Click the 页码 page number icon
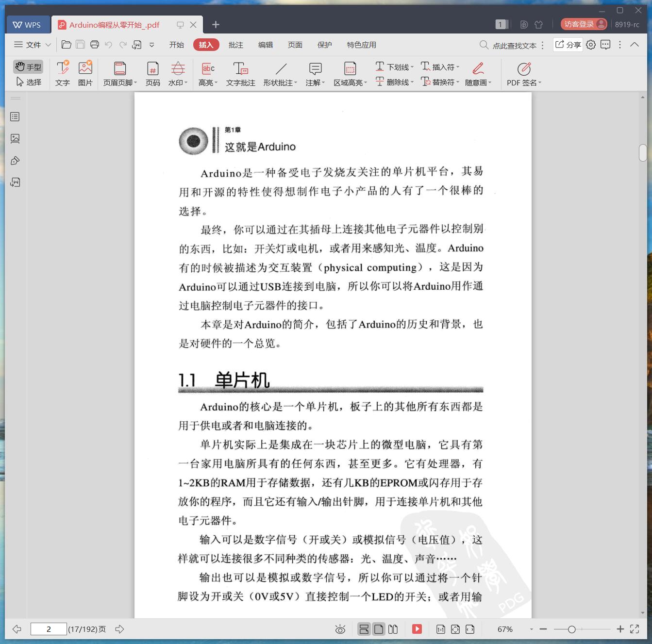652x644 pixels. click(x=153, y=73)
